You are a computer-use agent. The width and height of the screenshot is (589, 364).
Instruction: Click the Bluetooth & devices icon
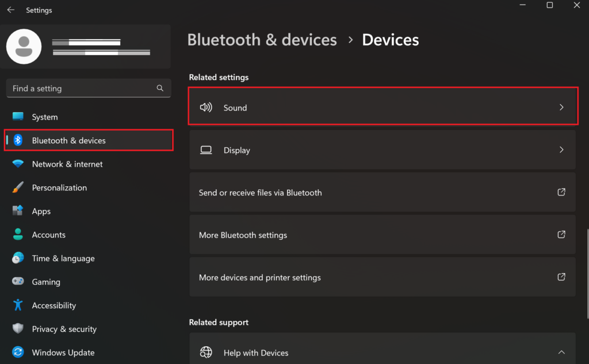point(18,140)
